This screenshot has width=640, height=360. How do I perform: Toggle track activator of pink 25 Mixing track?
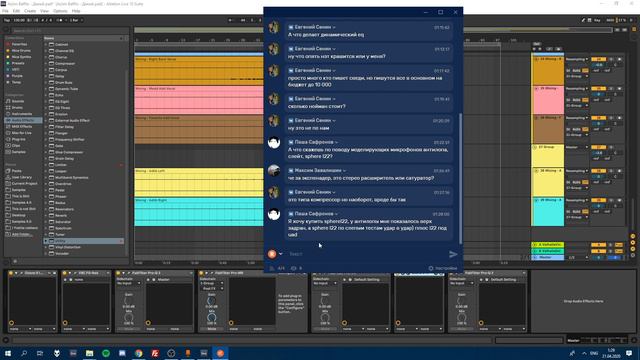click(x=598, y=89)
